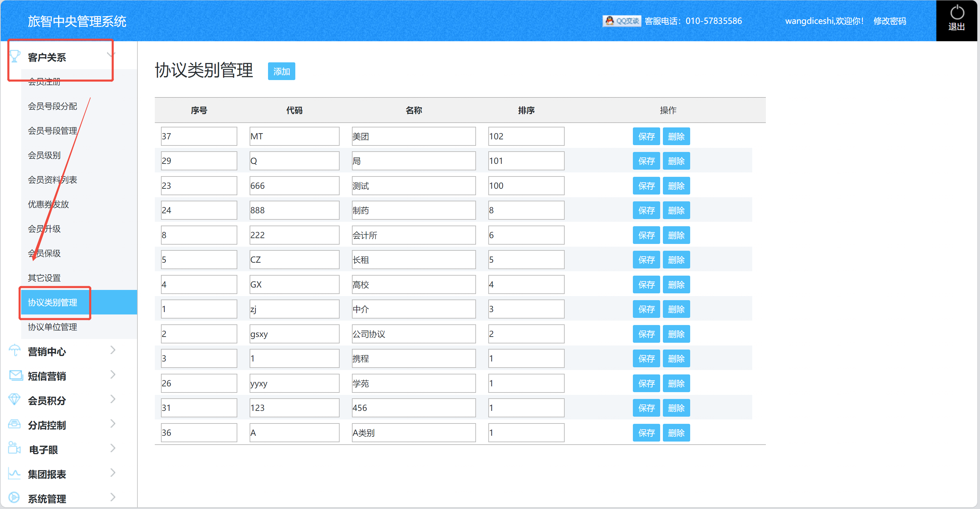Screen dimensions: 980x509
Task: Expand the 短信营销 menu chevron
Action: click(x=113, y=375)
